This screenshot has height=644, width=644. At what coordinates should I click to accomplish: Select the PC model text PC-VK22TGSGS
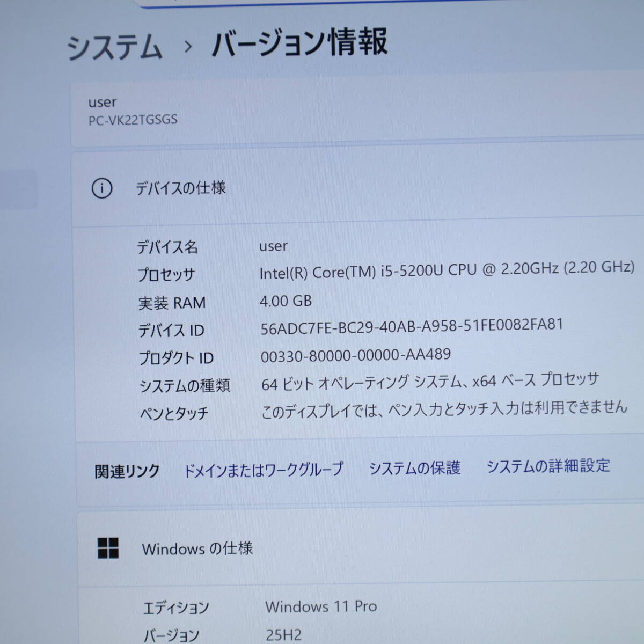133,120
